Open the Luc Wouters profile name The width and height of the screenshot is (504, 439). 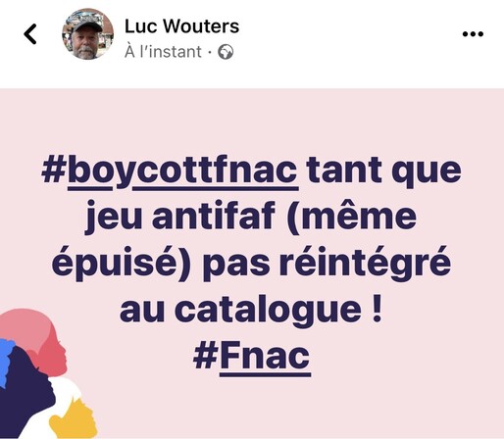(x=181, y=26)
